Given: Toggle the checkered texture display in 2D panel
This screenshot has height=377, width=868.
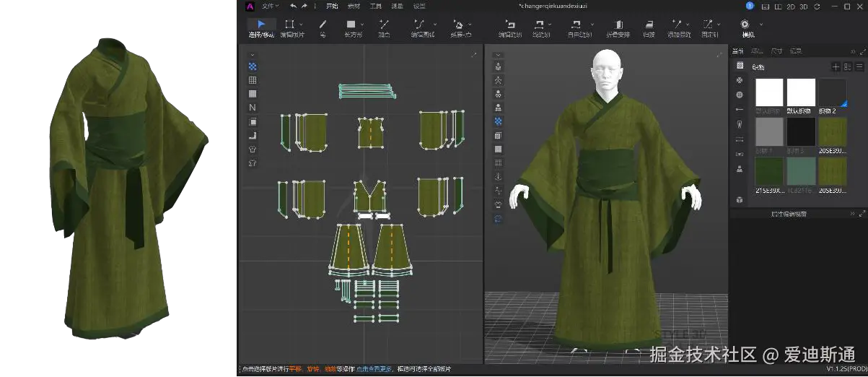Looking at the screenshot, I should coord(253,66).
